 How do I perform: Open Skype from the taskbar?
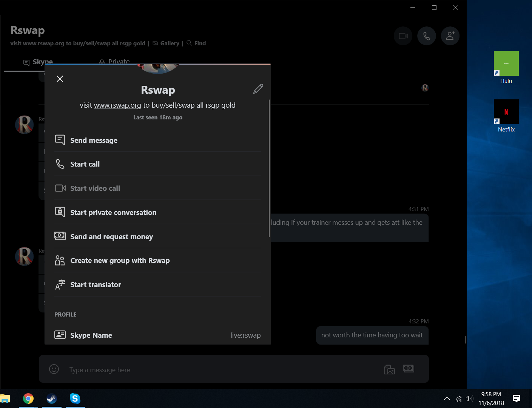pyautogui.click(x=75, y=399)
